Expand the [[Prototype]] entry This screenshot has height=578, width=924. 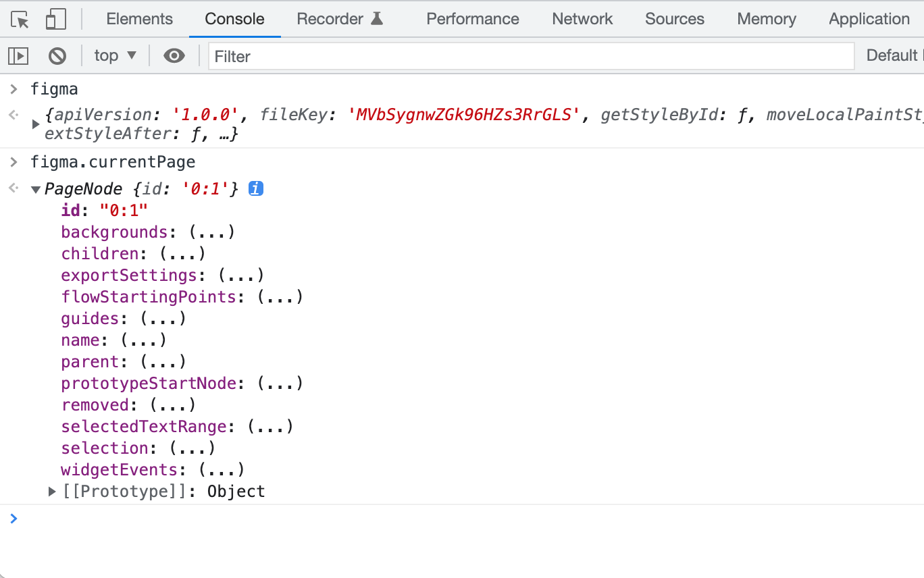pyautogui.click(x=52, y=492)
